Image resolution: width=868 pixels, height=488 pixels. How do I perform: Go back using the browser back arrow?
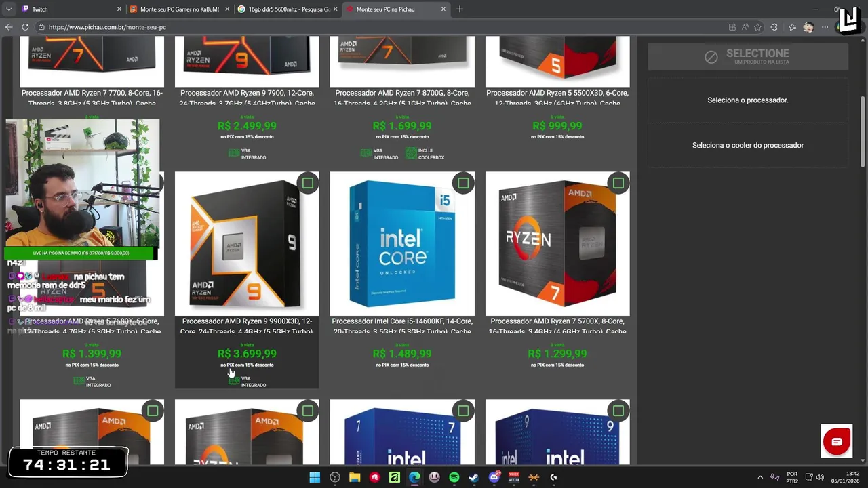[x=9, y=27]
